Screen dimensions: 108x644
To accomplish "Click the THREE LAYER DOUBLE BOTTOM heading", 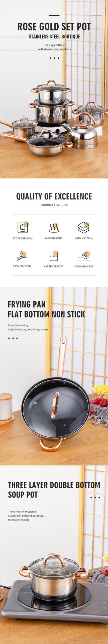I will click(x=54, y=490).
